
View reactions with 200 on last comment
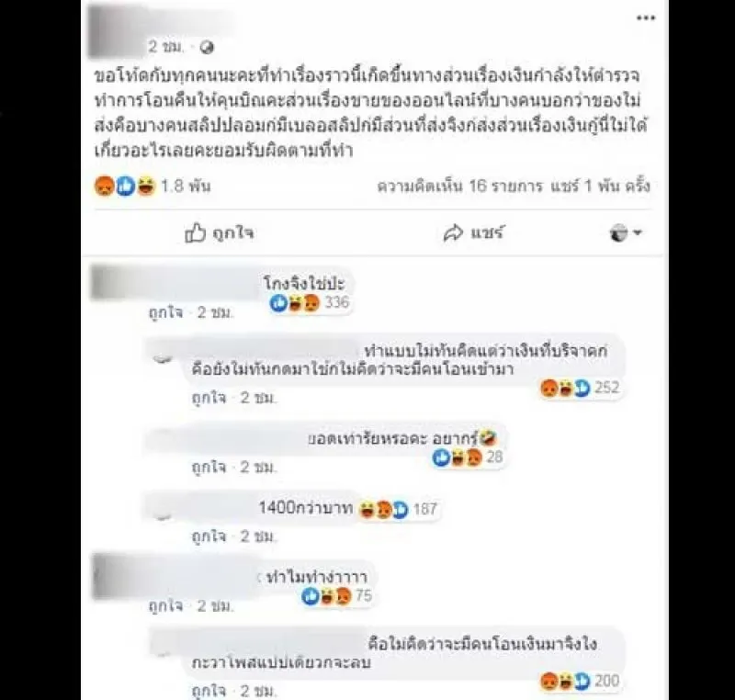580,681
